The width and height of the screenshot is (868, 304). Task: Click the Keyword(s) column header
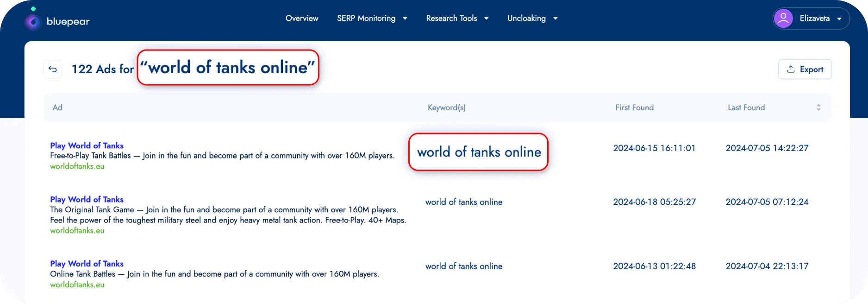tap(447, 108)
